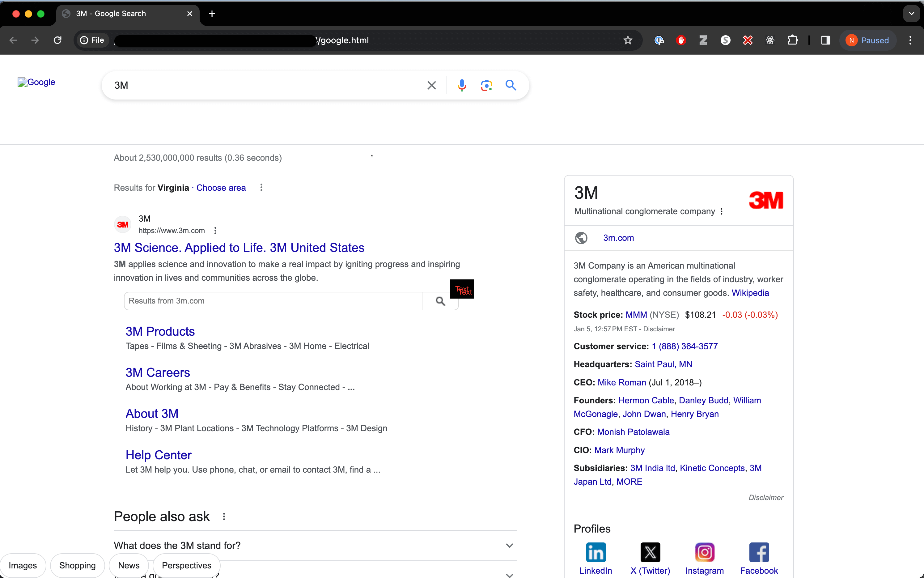Open the Paused profile button
This screenshot has height=578, width=924.
click(867, 40)
